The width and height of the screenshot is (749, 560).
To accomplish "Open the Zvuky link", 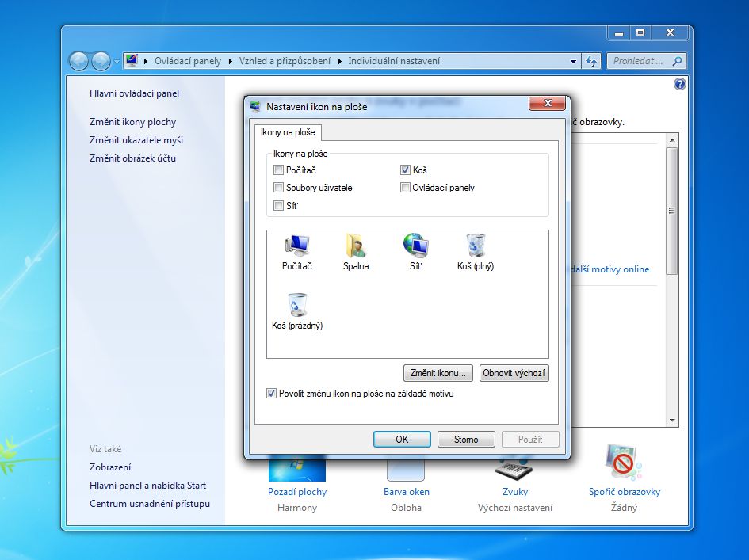I will tap(515, 492).
